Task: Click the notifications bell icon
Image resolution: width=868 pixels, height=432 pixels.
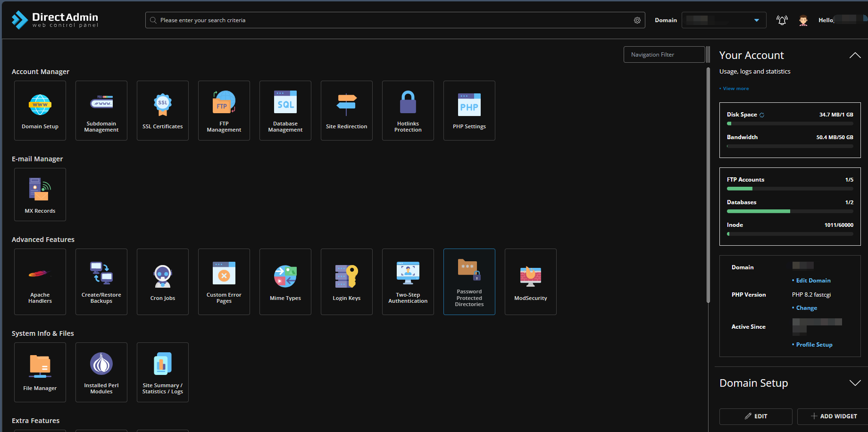Action: (782, 20)
